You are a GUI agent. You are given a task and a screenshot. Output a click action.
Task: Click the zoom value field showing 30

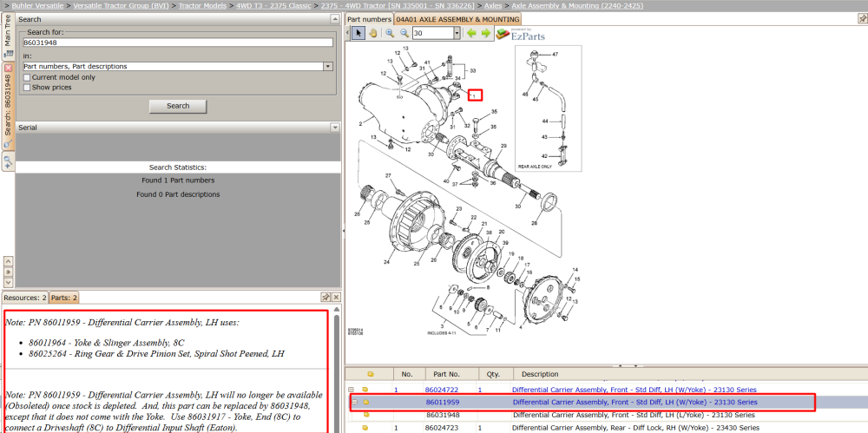click(x=433, y=33)
